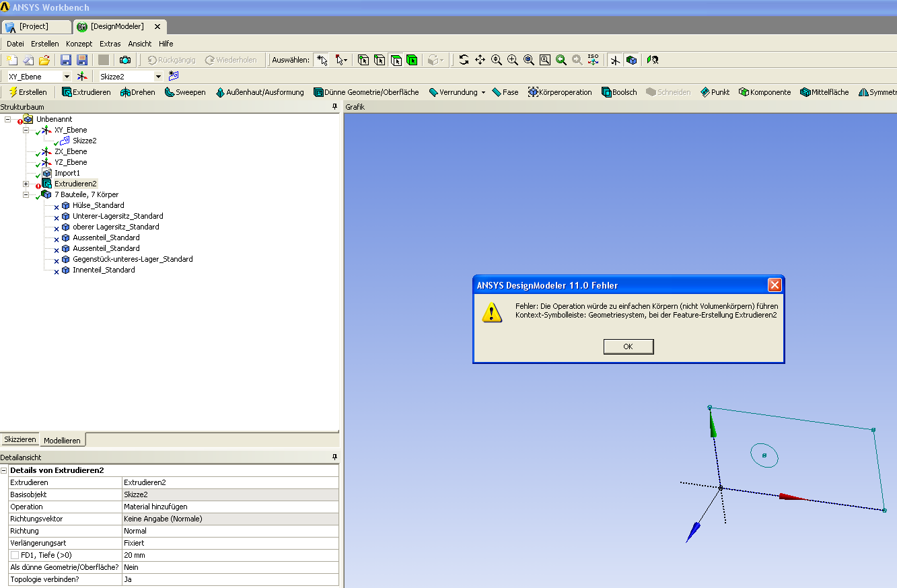Switch to the Skizzieren tab

[x=20, y=439]
